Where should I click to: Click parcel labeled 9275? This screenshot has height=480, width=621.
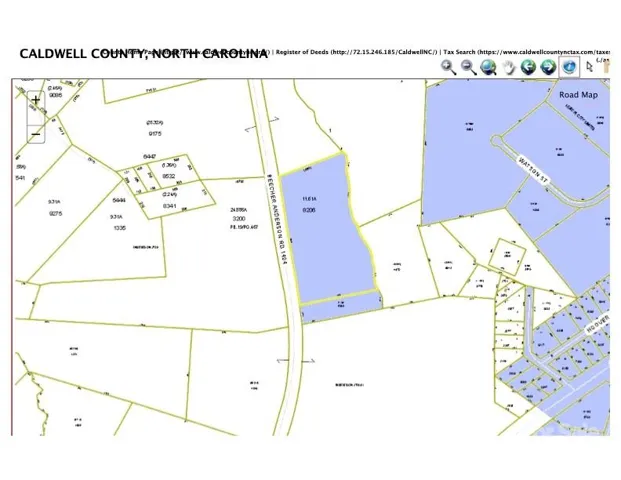(x=55, y=213)
